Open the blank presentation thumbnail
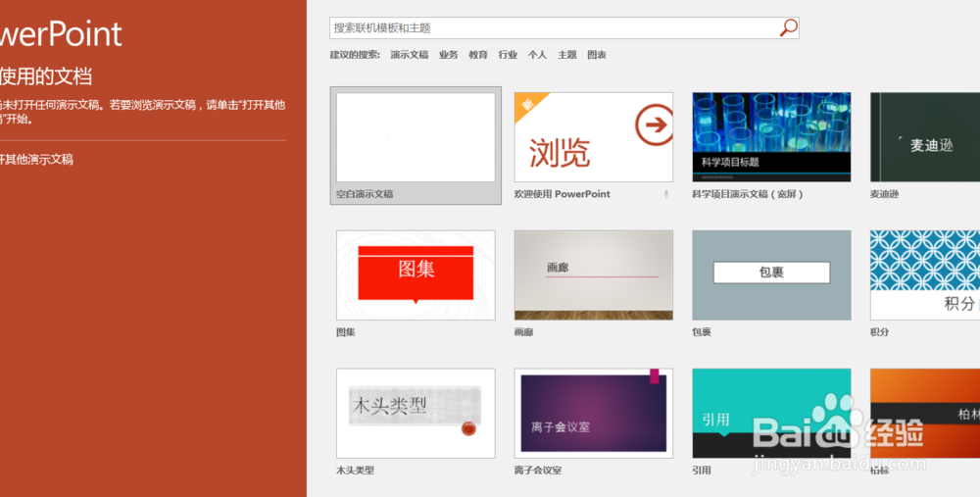The width and height of the screenshot is (980, 497). (416, 137)
